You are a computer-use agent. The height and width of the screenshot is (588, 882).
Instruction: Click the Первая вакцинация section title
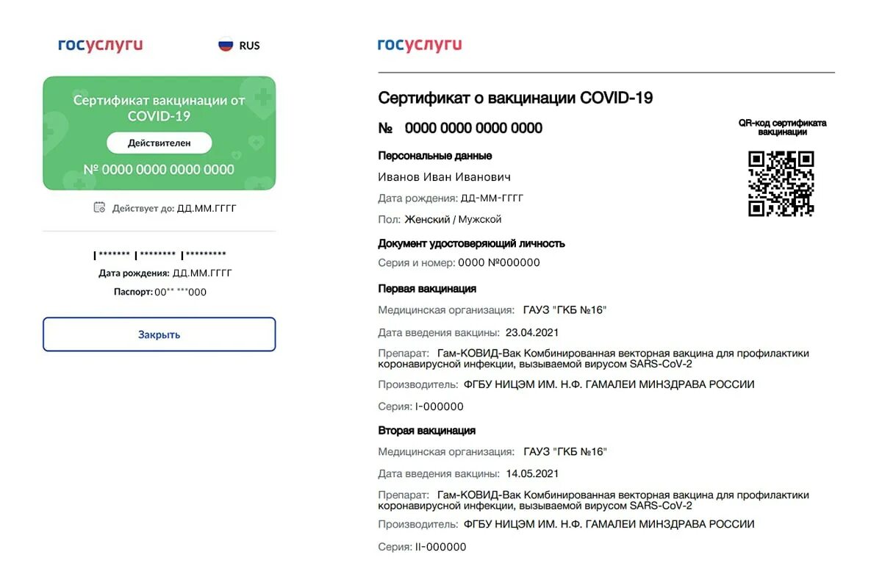pos(427,289)
